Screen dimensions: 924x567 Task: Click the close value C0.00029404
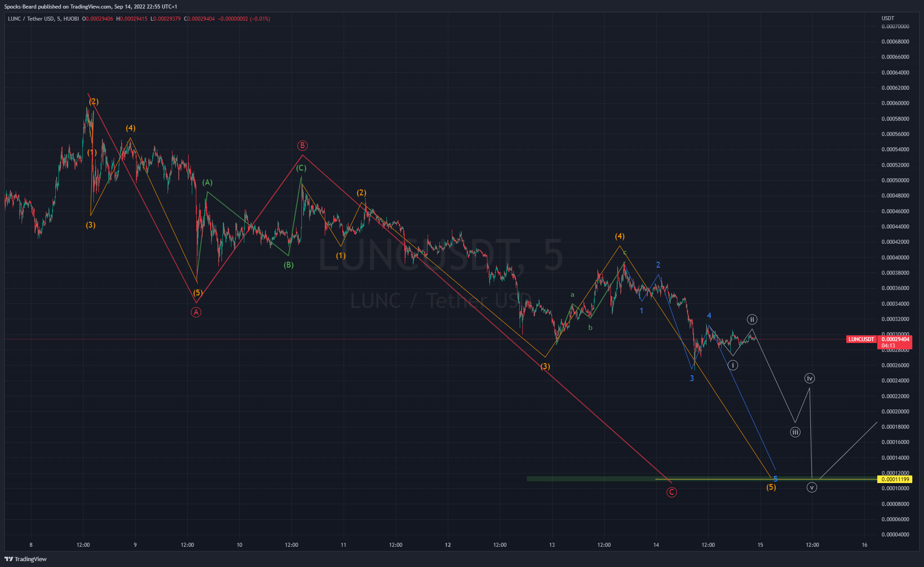coord(199,19)
